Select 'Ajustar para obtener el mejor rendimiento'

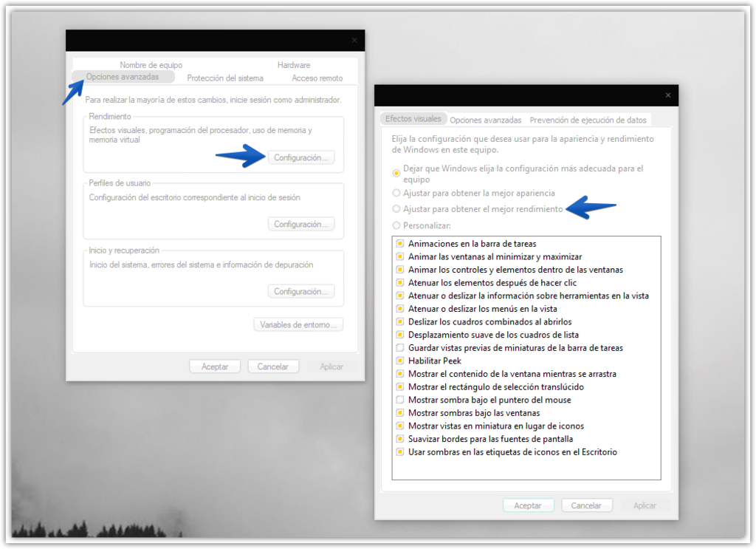pos(396,209)
